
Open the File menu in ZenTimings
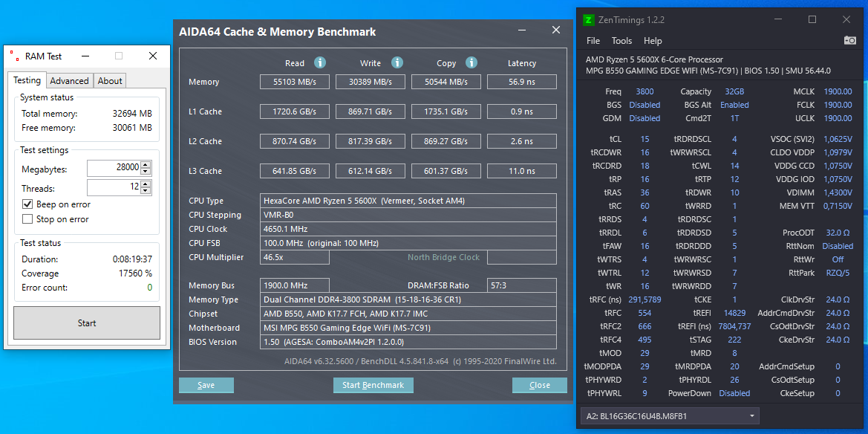593,41
